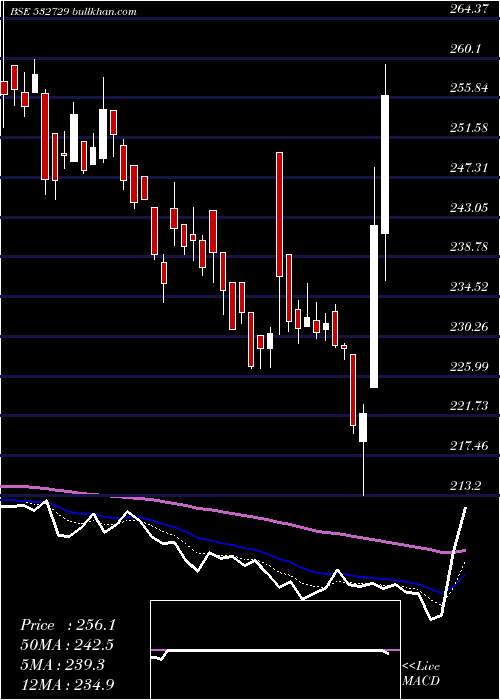Click the MACD indicator box
The image size is (500, 700).
(275, 650)
